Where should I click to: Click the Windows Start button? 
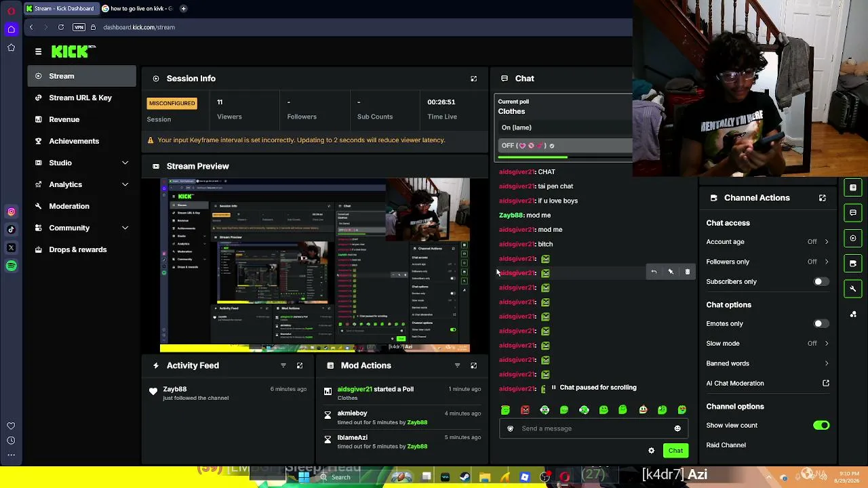(x=304, y=477)
